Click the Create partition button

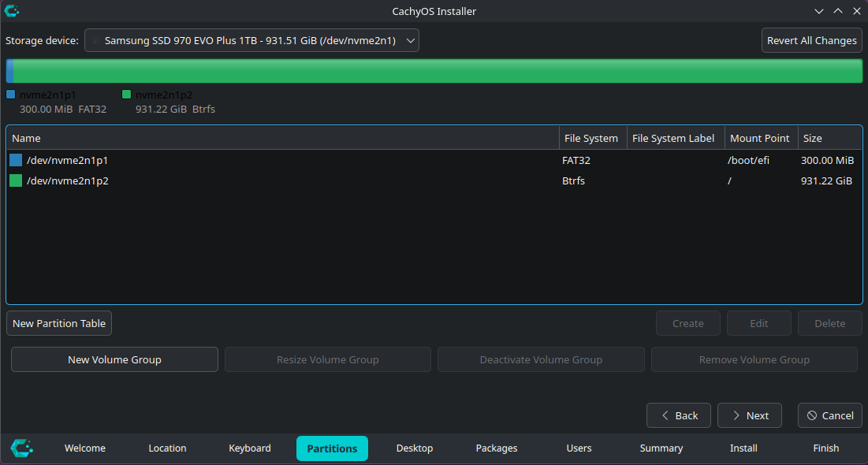click(688, 323)
